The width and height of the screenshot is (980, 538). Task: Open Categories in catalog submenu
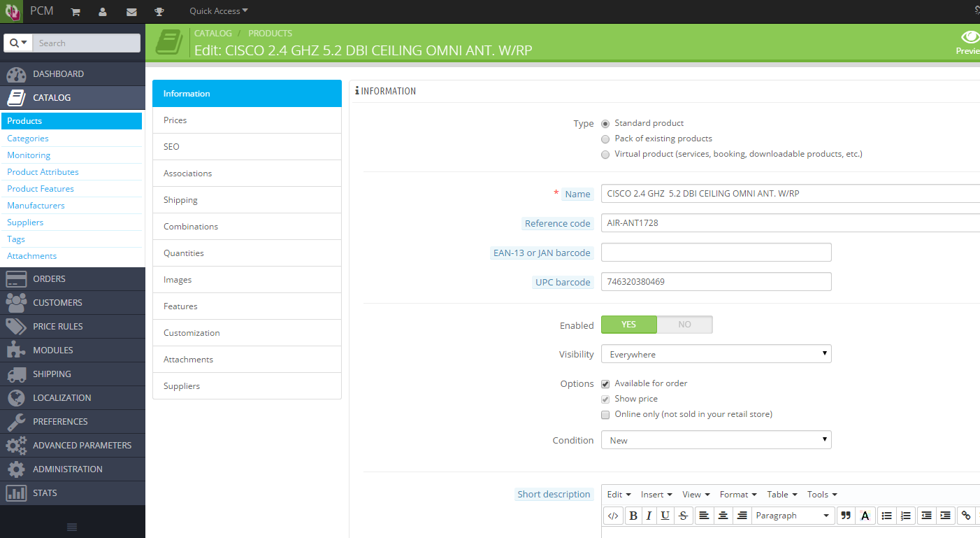tap(28, 139)
